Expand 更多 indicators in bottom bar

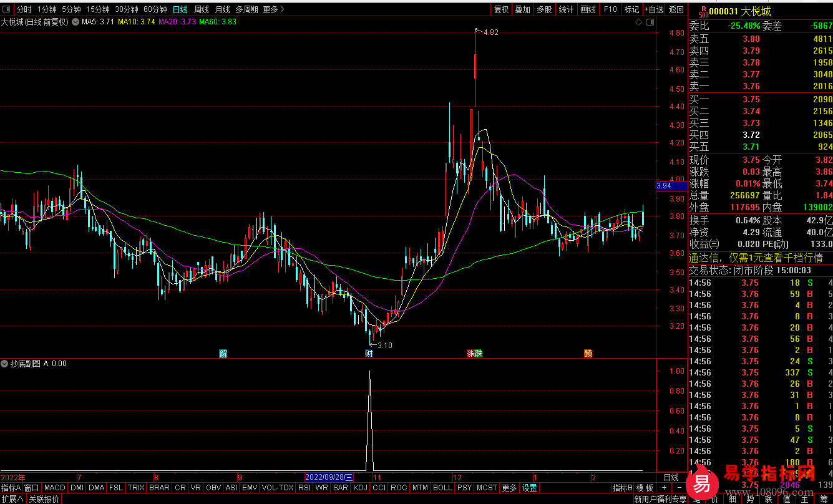pyautogui.click(x=510, y=488)
